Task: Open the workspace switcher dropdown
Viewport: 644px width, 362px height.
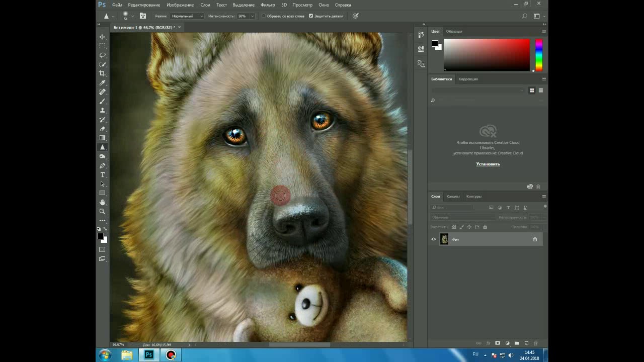Action: tap(538, 16)
